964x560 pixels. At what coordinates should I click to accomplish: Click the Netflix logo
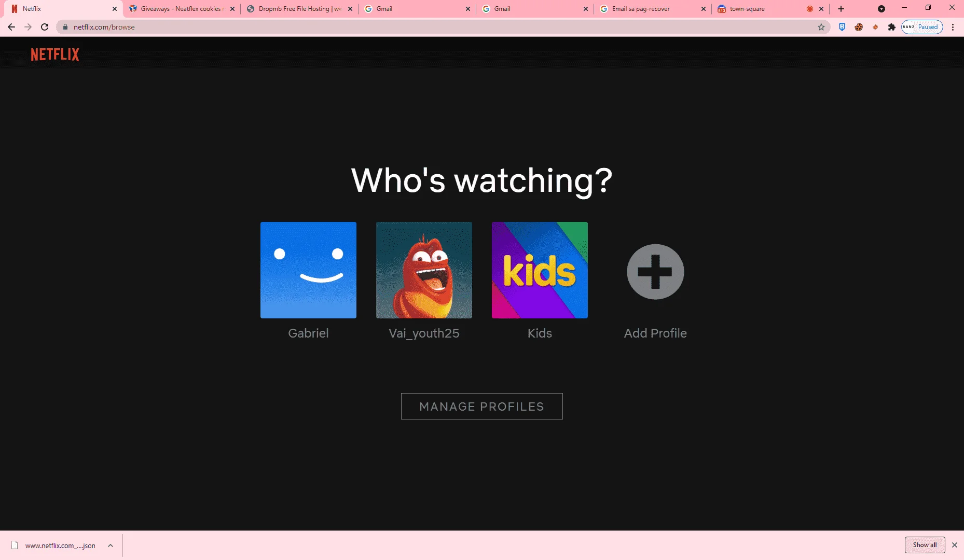tap(55, 54)
